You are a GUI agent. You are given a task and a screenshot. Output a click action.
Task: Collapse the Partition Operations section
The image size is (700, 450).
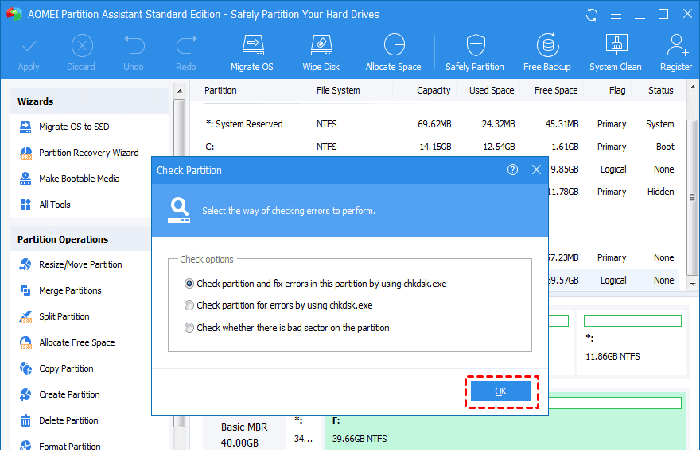(90, 240)
